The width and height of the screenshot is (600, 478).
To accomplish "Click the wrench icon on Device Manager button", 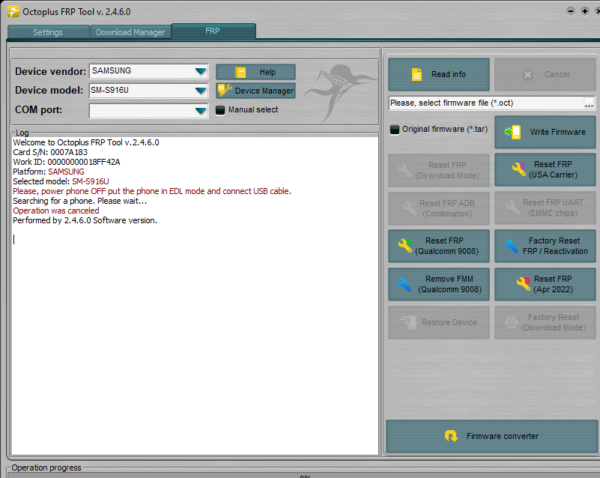I will pyautogui.click(x=225, y=90).
